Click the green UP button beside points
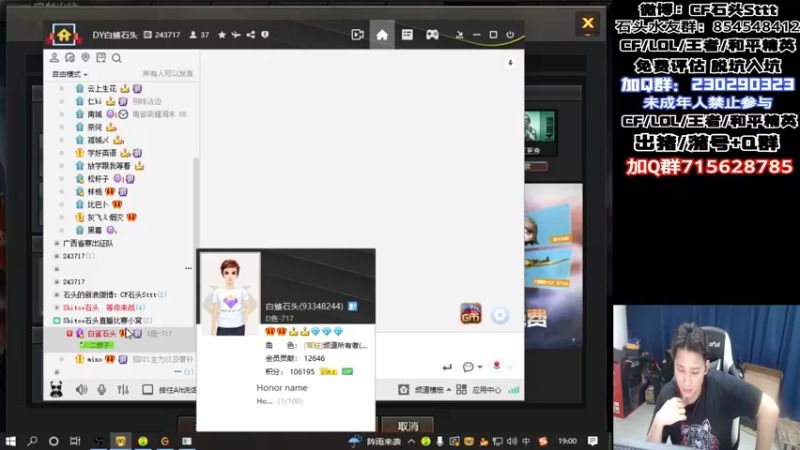This screenshot has width=800, height=450. [347, 371]
